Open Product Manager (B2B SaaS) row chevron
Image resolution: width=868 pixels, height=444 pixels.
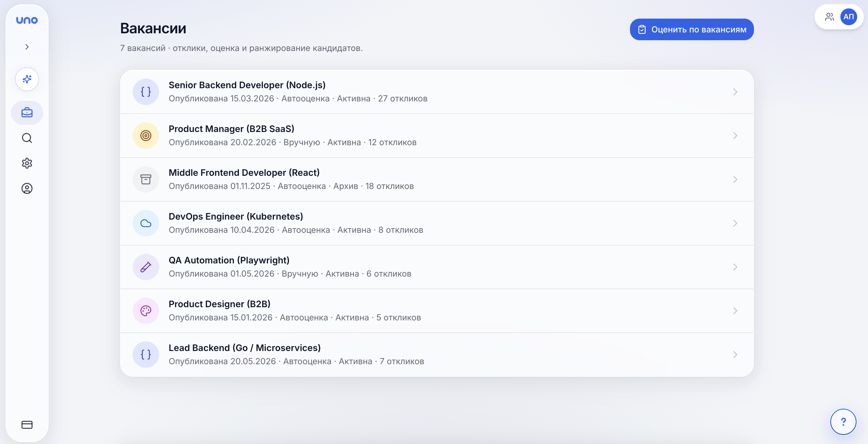click(735, 135)
